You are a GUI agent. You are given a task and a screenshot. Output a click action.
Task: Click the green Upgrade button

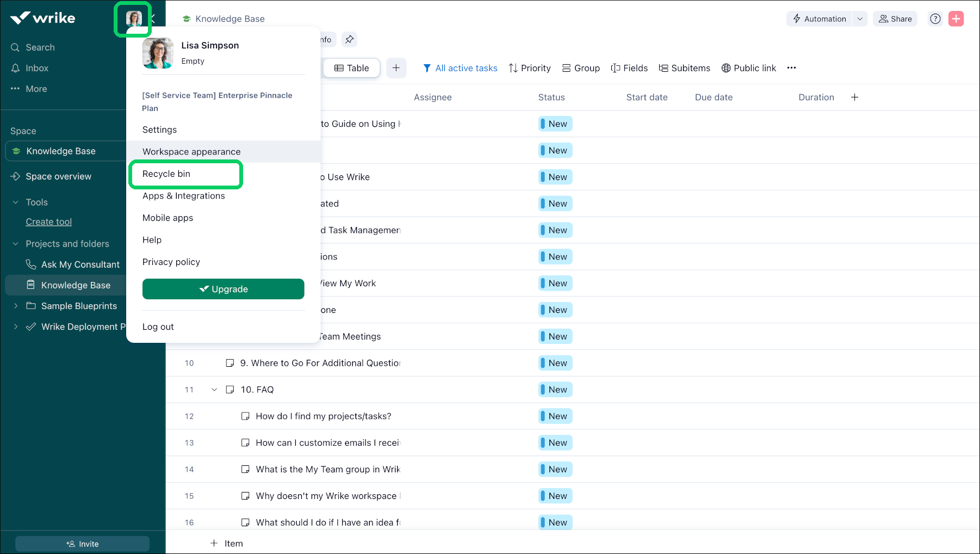pyautogui.click(x=223, y=289)
